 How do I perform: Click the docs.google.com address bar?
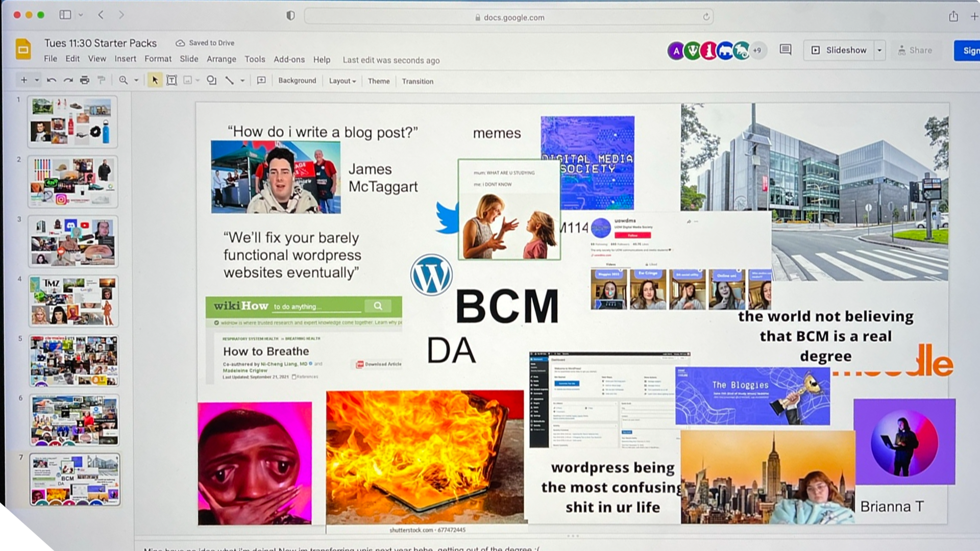point(509,17)
